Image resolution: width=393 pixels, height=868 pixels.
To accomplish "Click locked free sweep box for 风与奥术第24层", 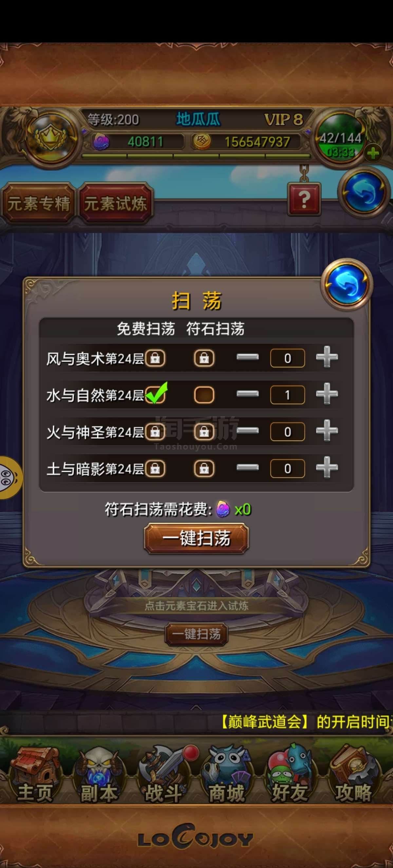I will pyautogui.click(x=155, y=358).
